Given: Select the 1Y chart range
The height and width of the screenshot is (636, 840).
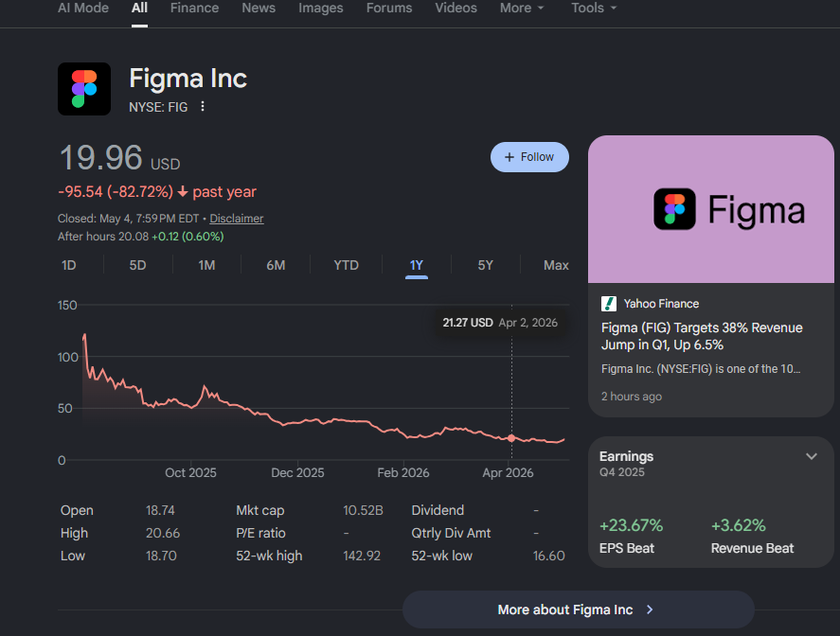Looking at the screenshot, I should click(417, 265).
